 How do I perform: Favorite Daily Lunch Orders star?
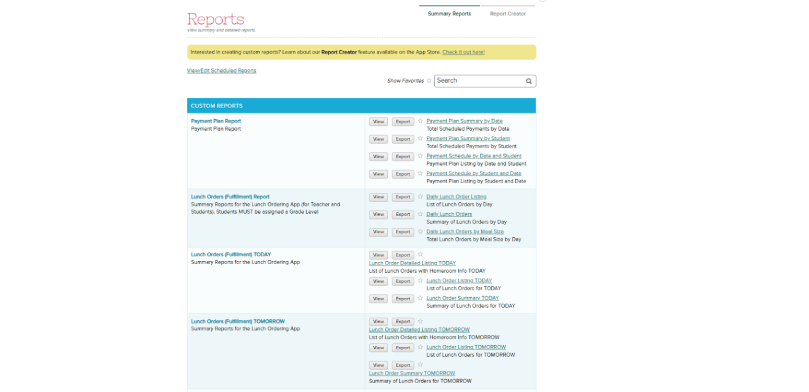click(420, 214)
